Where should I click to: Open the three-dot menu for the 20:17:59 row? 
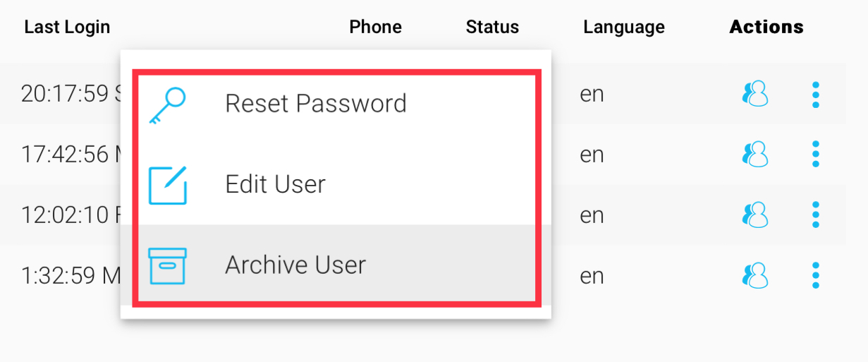(816, 94)
